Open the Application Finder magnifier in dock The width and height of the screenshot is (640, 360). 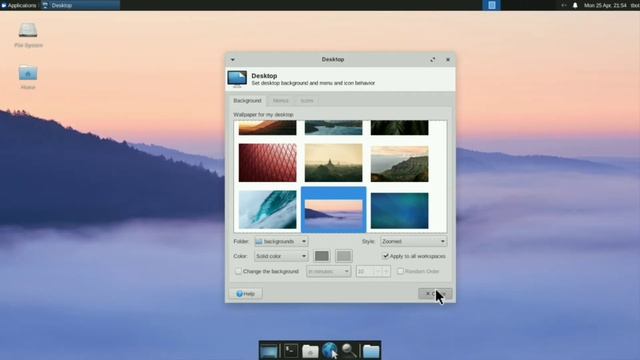tap(349, 351)
